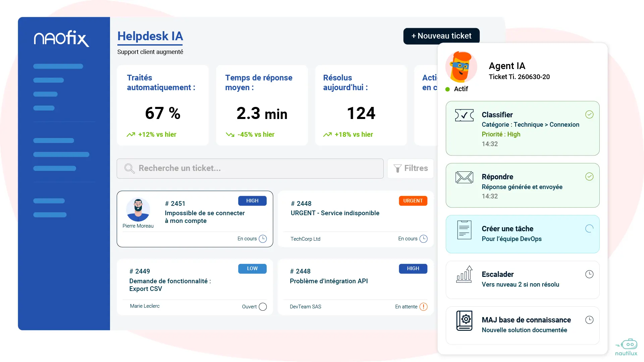Viewport: 644px width, 362px height.
Task: Click the Actif status indicator dot
Action: click(x=447, y=89)
